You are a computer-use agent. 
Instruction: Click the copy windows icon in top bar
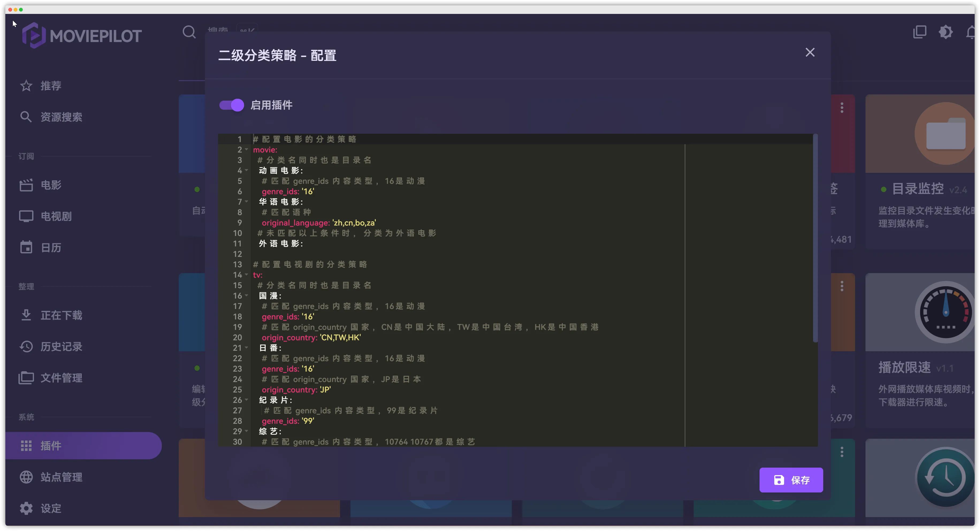point(920,32)
